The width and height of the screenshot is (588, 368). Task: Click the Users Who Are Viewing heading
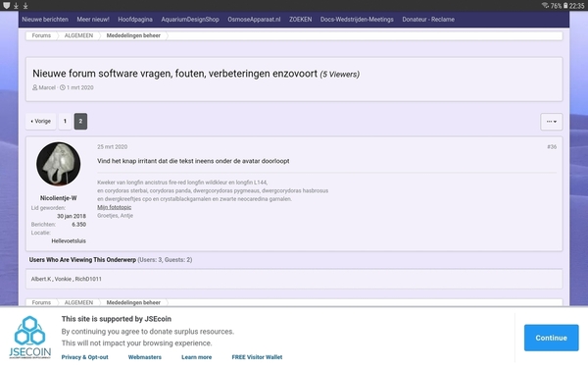(x=82, y=260)
